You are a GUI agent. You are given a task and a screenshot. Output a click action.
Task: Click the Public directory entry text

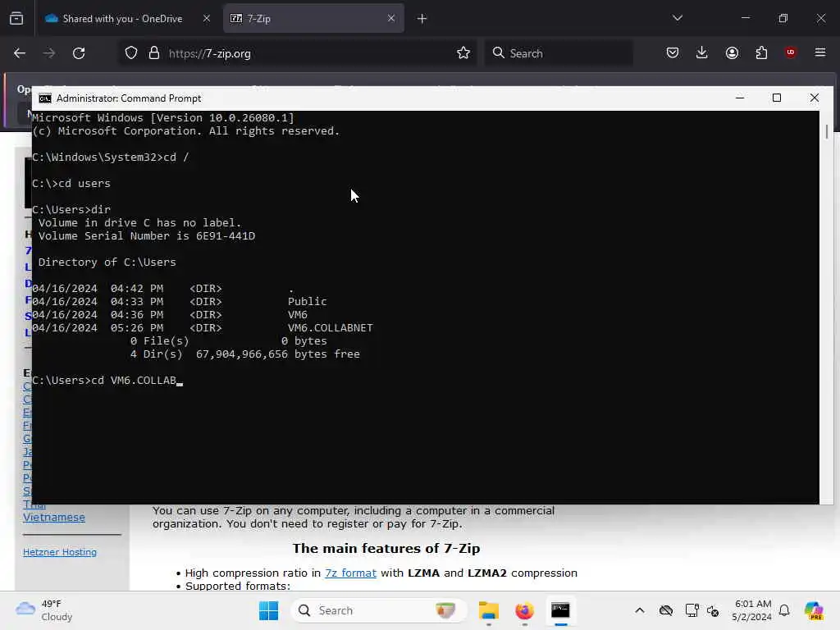(307, 302)
